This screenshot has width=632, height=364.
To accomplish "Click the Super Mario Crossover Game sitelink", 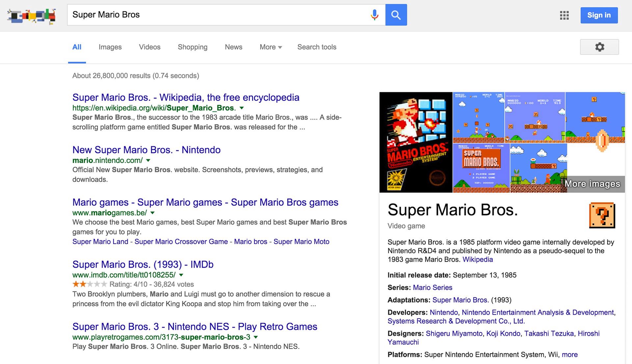I will pyautogui.click(x=181, y=242).
